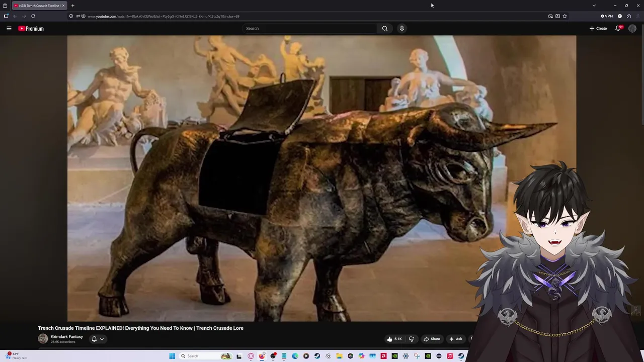Open the Apple Music taskbar icon
This screenshot has height=362, width=644.
coord(450,356)
